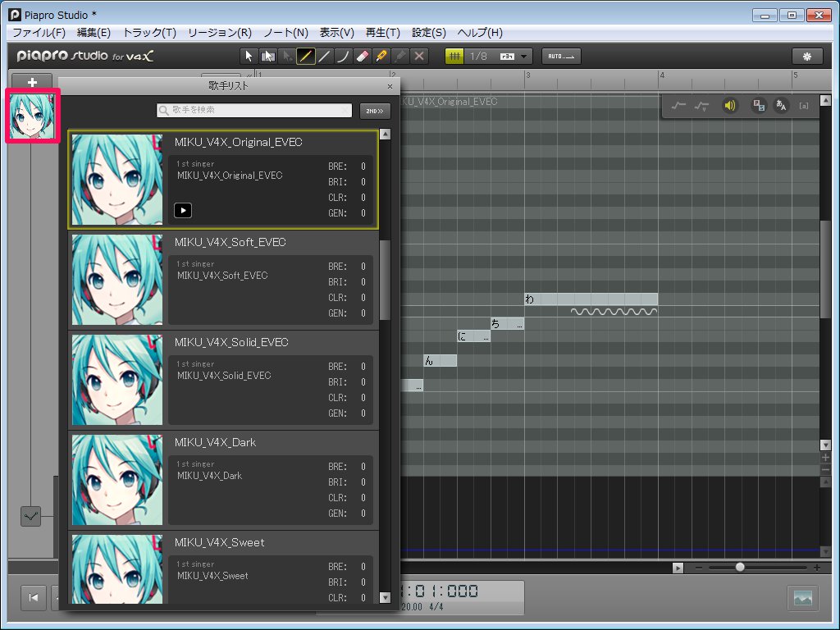Image resolution: width=840 pixels, height=630 pixels.
Task: Select the MIKU_V4X_Sweet singer title
Action: point(220,543)
